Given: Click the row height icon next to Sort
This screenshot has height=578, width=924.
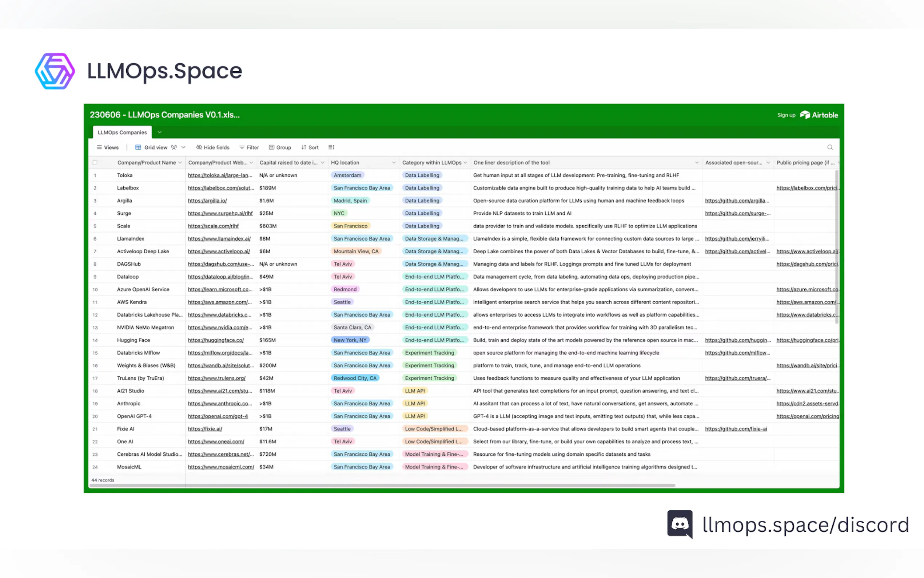Looking at the screenshot, I should 331,147.
